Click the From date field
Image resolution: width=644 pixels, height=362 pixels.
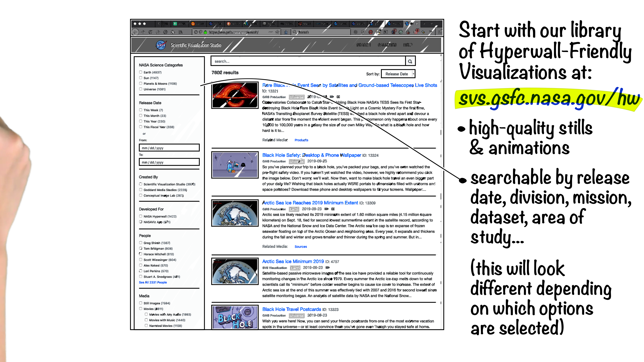169,148
